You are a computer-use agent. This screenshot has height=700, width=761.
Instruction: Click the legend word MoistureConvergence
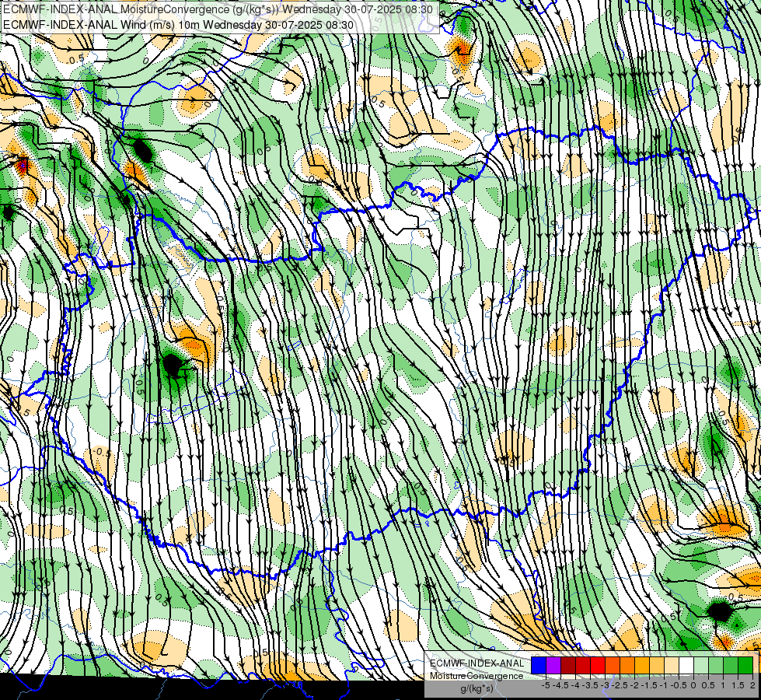pos(476,676)
